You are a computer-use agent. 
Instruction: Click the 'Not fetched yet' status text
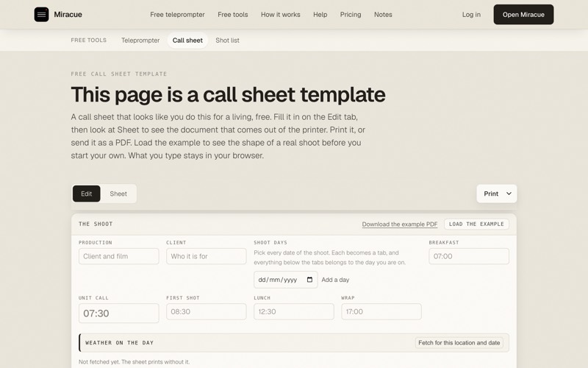[134, 362]
